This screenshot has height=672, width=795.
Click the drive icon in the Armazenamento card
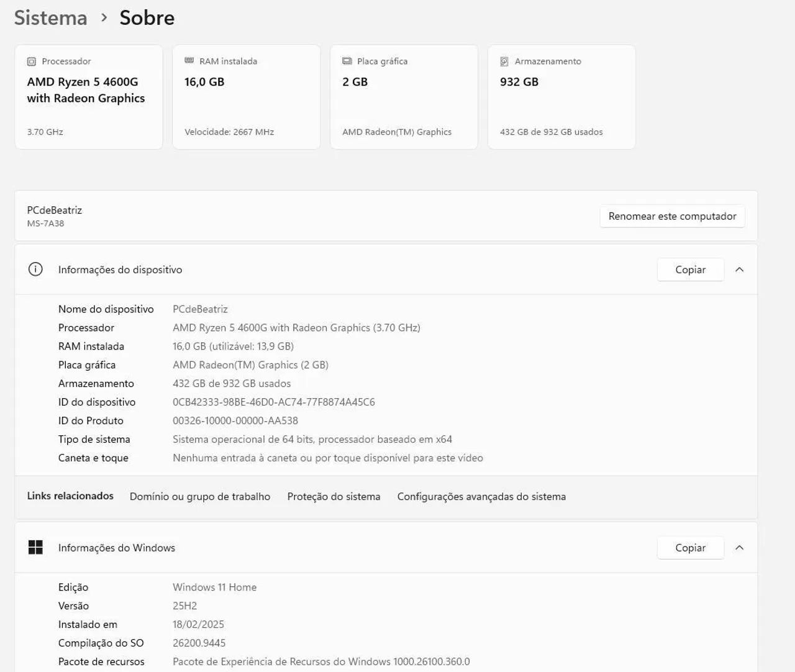click(x=504, y=61)
